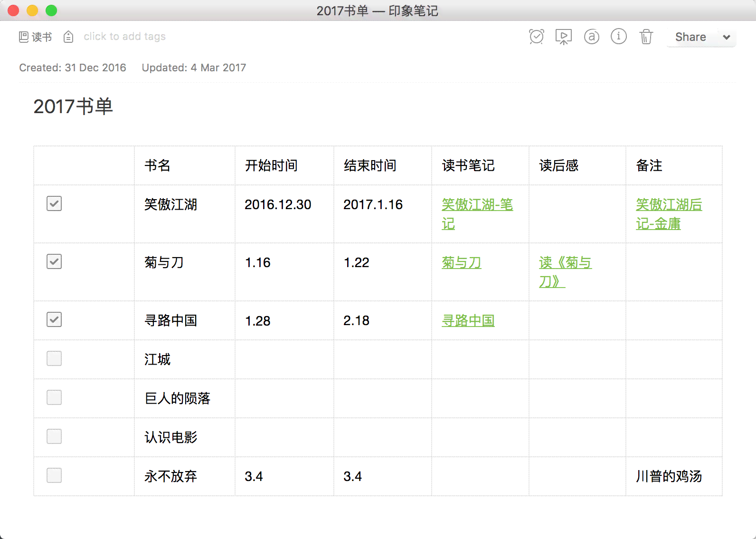Open the 菊与刀 reading note link

462,262
